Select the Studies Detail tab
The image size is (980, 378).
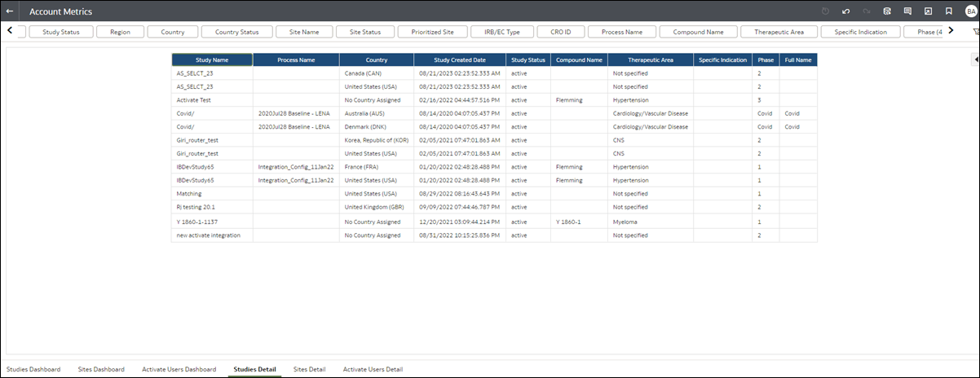point(254,369)
